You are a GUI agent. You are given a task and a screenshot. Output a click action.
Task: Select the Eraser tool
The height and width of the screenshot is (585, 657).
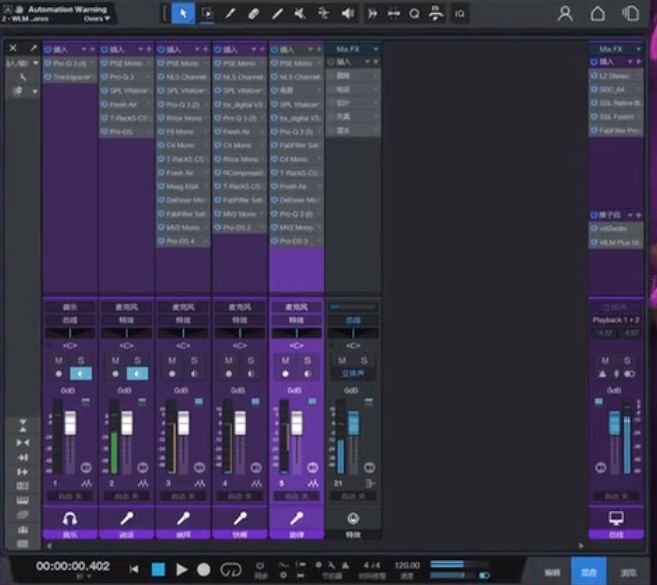(x=254, y=13)
